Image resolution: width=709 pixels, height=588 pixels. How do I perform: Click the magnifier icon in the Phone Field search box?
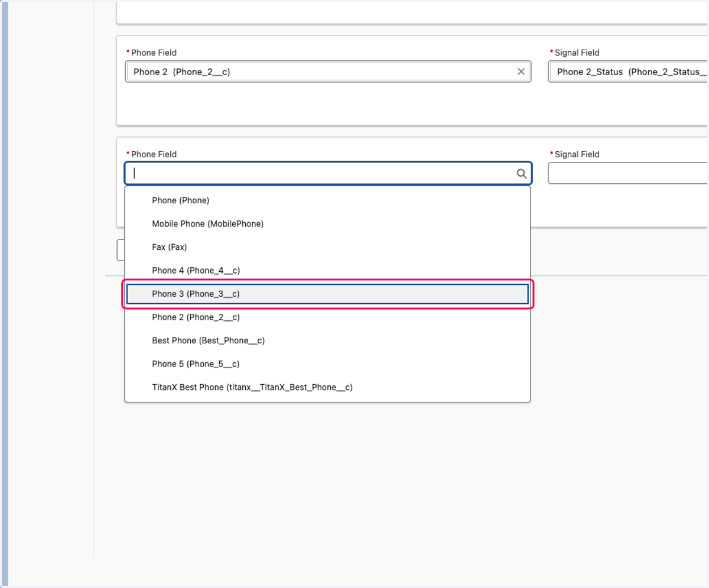(522, 173)
